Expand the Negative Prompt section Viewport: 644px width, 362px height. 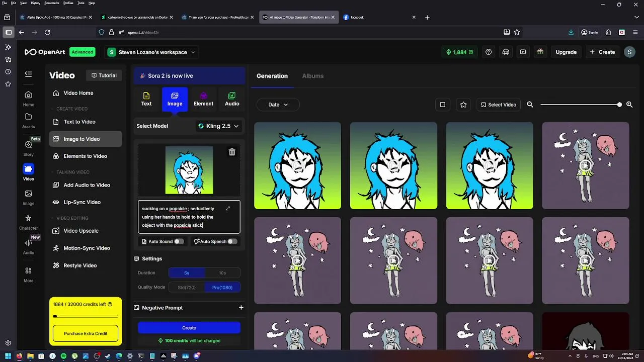click(x=241, y=308)
